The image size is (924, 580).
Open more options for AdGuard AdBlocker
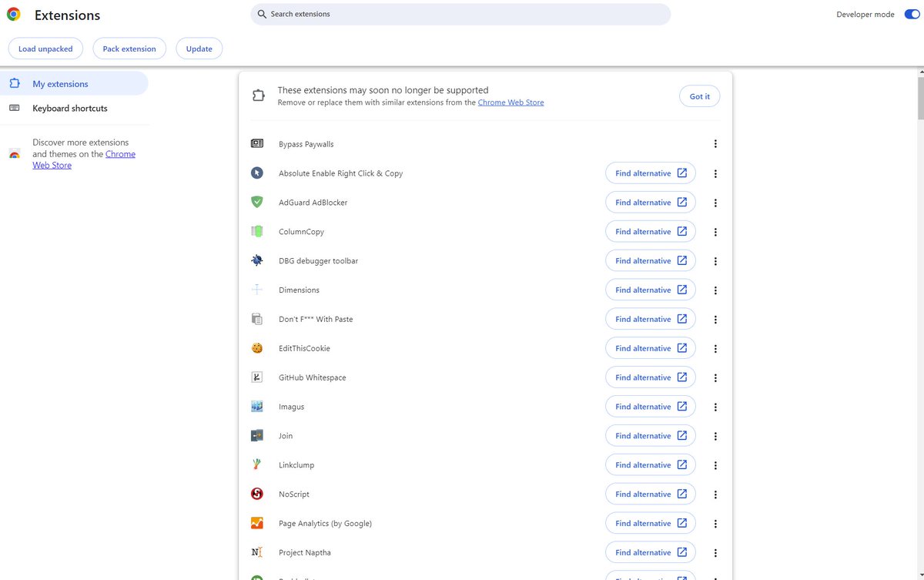[715, 203]
